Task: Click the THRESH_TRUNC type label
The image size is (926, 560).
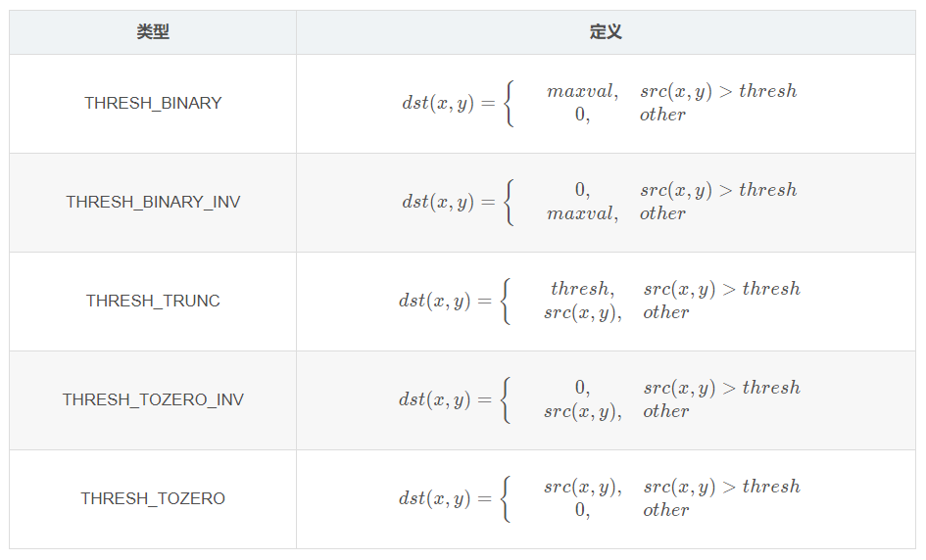Action: pos(153,301)
